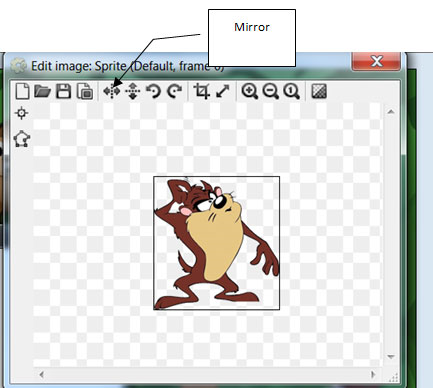Open the Resize image tool
Viewport: 433px width, 388px height.
pyautogui.click(x=223, y=91)
